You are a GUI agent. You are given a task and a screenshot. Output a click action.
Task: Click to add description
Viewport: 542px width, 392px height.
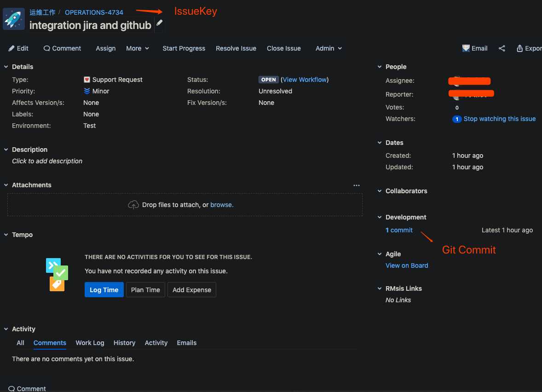pyautogui.click(x=47, y=161)
